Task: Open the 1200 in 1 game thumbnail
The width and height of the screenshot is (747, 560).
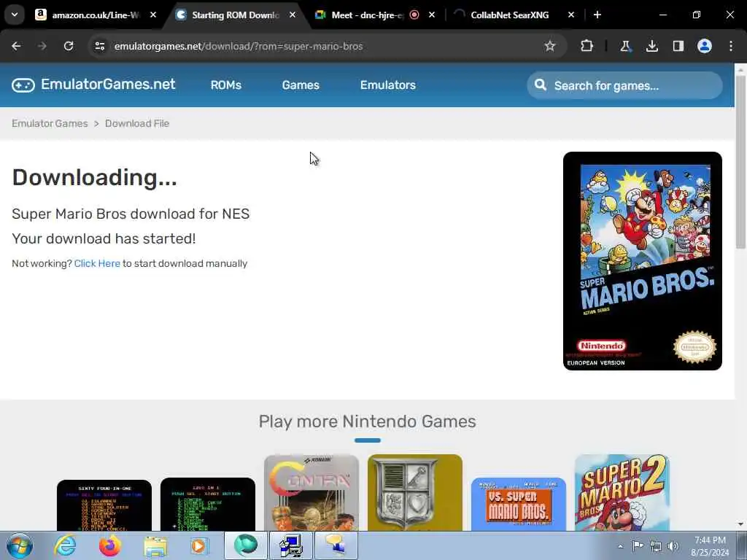Action: point(208,505)
